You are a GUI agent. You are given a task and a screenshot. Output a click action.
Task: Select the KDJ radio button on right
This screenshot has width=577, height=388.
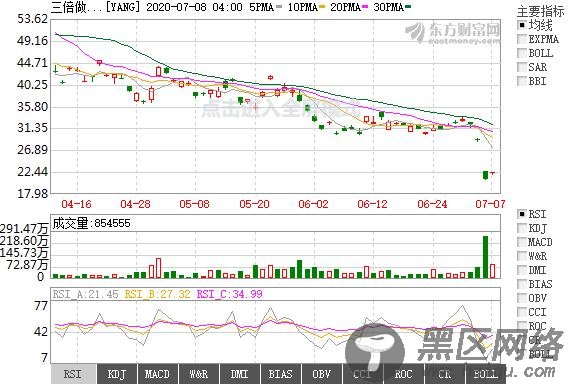pos(521,228)
